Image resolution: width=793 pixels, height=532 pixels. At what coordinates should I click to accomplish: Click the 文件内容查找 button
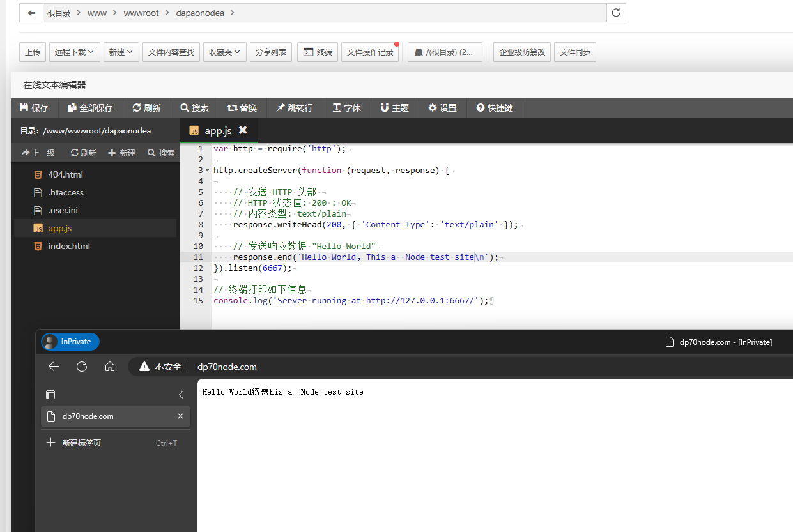coord(171,52)
